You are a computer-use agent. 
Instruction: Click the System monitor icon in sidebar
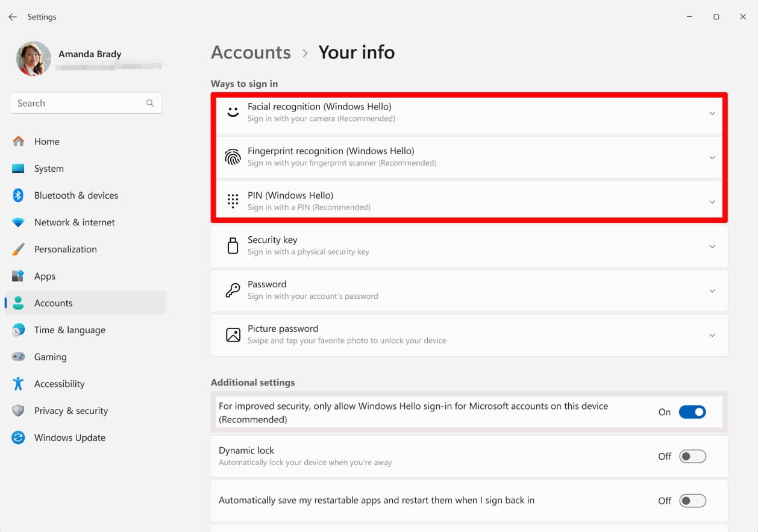point(19,169)
